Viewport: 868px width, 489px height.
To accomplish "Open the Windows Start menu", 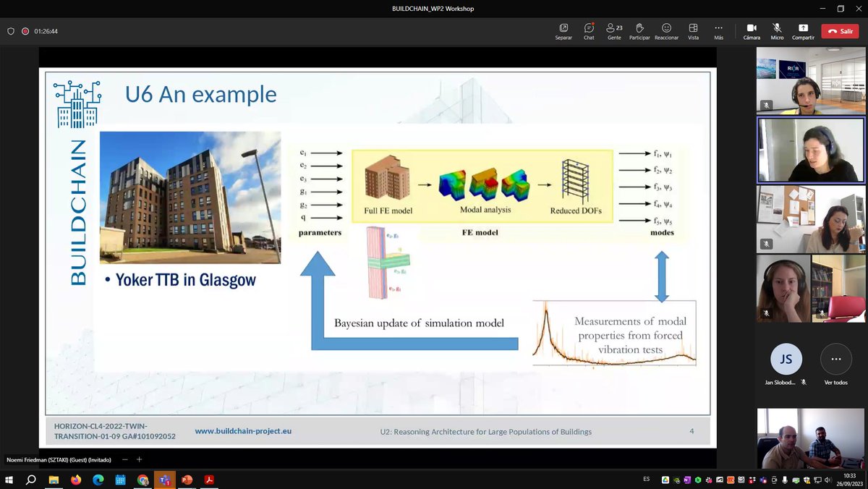I will [x=9, y=480].
